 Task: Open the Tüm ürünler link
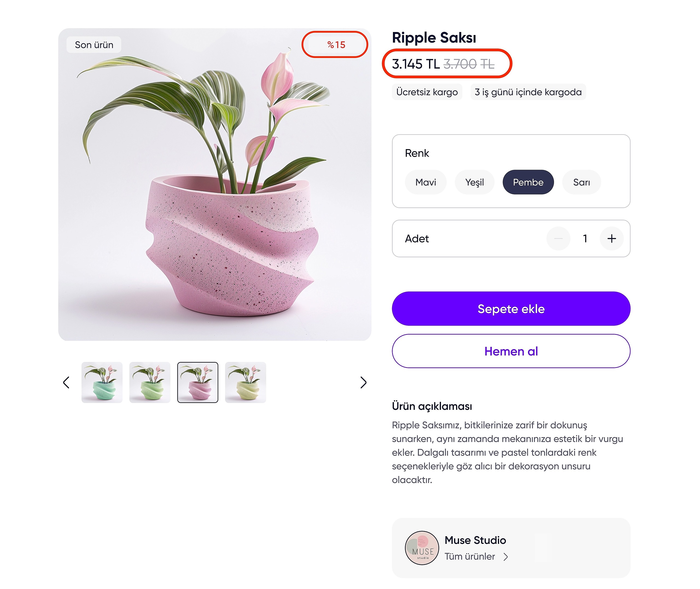[x=469, y=557]
